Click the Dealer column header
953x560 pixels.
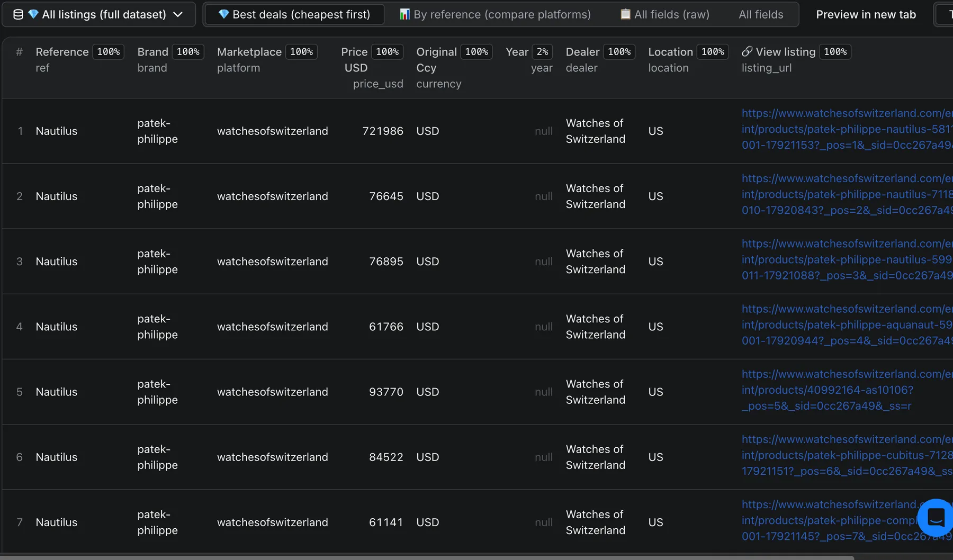582,52
